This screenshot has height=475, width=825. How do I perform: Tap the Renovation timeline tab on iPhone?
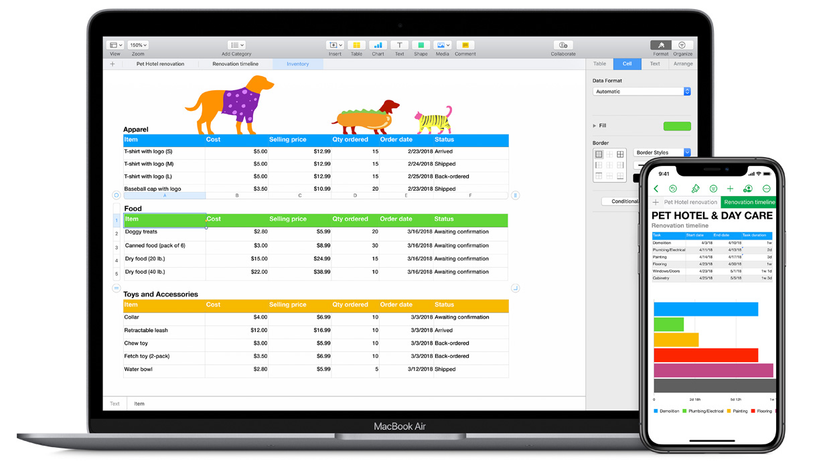point(748,203)
